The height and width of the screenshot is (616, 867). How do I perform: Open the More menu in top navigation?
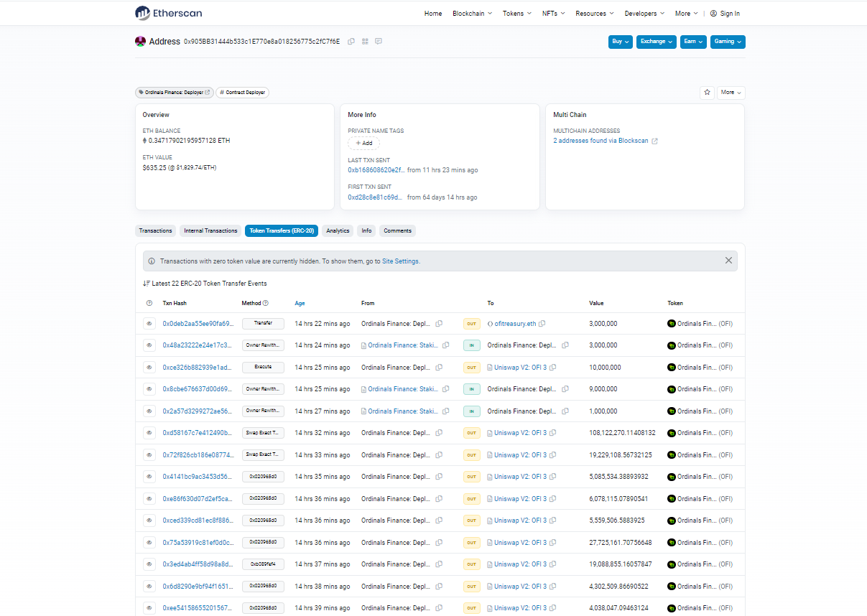[686, 14]
